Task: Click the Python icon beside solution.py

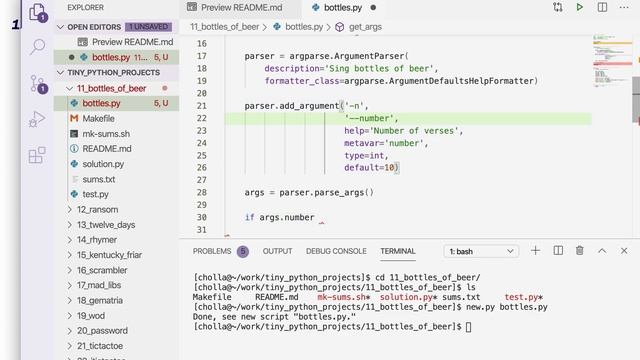Action: coord(74,164)
